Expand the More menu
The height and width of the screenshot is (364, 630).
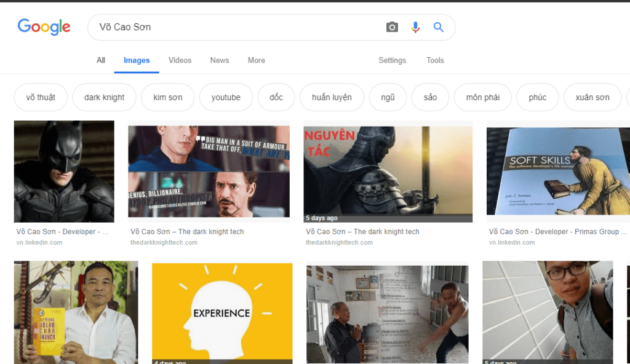click(x=257, y=60)
